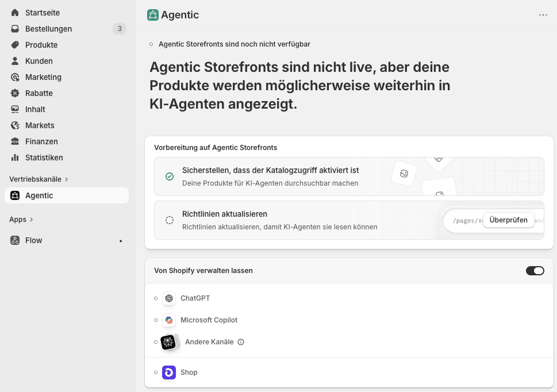Click the Vertriebskanäle section label
This screenshot has width=557, height=392.
(35, 179)
